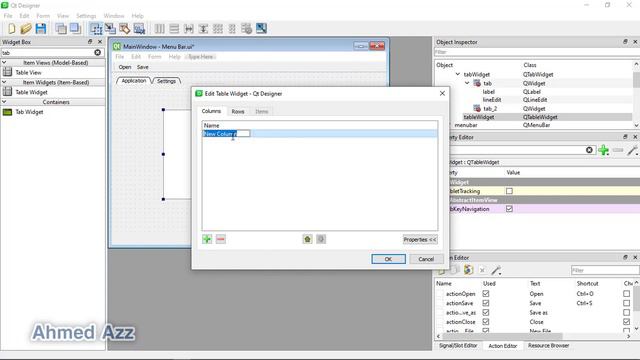Click OK in Edit Table Widget dialog
Screen dimensions: 640x360
click(x=388, y=259)
